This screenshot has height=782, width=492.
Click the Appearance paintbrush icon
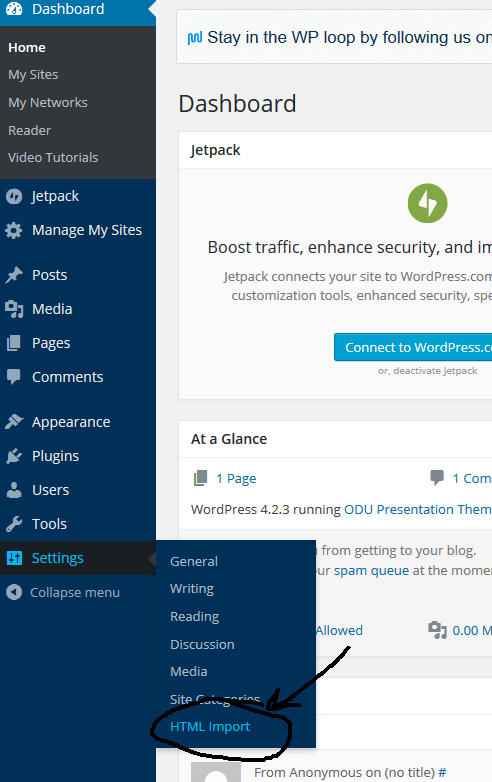(14, 422)
